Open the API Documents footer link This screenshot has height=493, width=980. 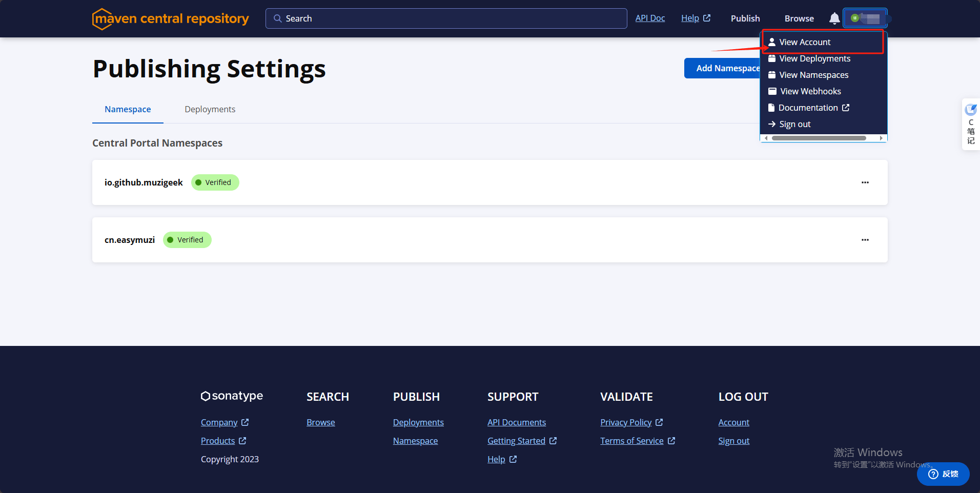coord(517,422)
